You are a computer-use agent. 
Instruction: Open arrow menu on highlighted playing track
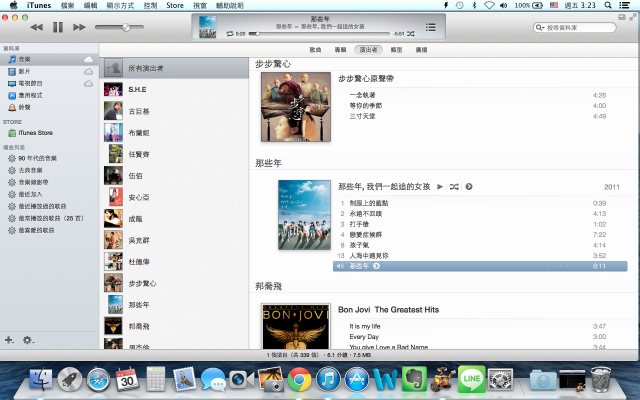pos(376,266)
